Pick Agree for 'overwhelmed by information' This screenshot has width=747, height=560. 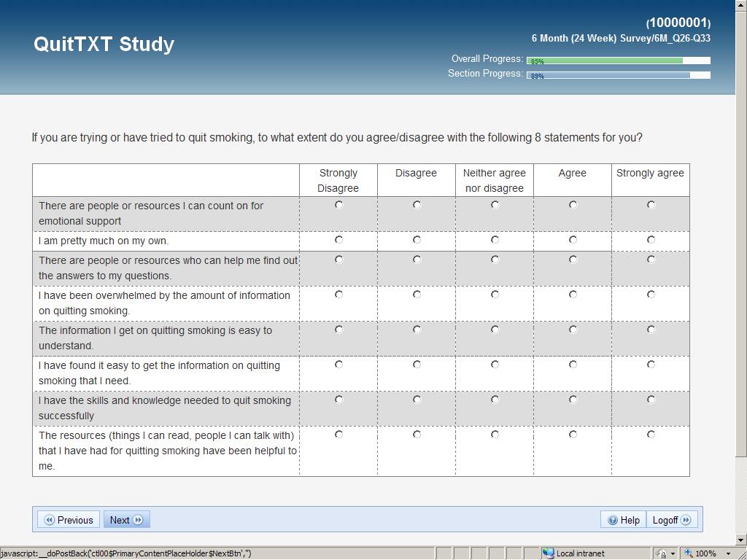tap(573, 295)
